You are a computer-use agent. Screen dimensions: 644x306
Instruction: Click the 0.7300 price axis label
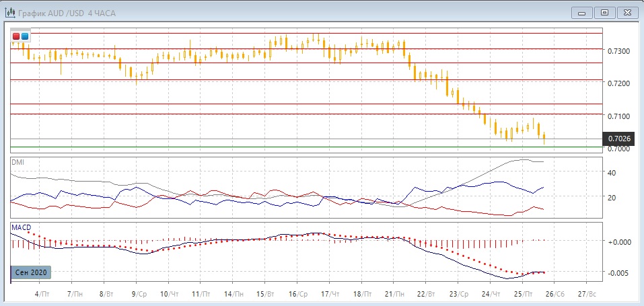(619, 51)
